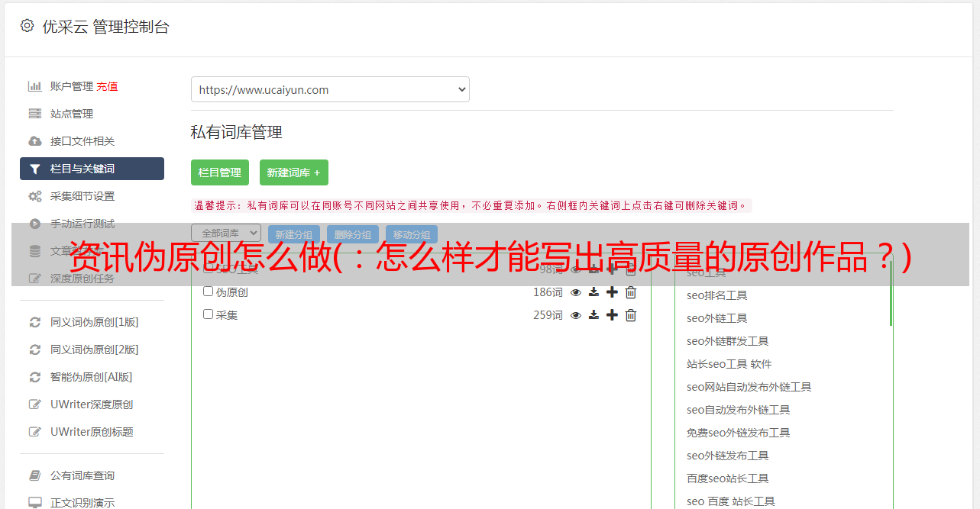Select keyword seo 百度 站长工具
This screenshot has height=509, width=980.
click(x=730, y=501)
